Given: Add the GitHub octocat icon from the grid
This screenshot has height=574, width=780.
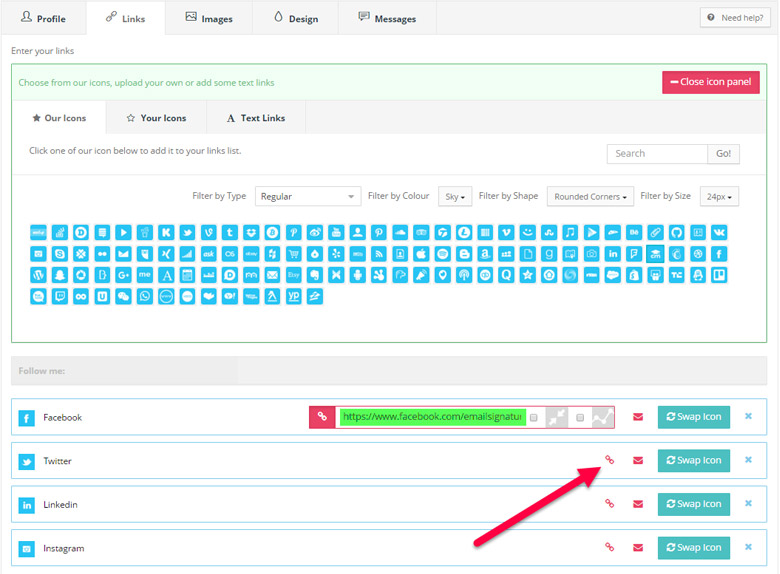Looking at the screenshot, I should (677, 232).
